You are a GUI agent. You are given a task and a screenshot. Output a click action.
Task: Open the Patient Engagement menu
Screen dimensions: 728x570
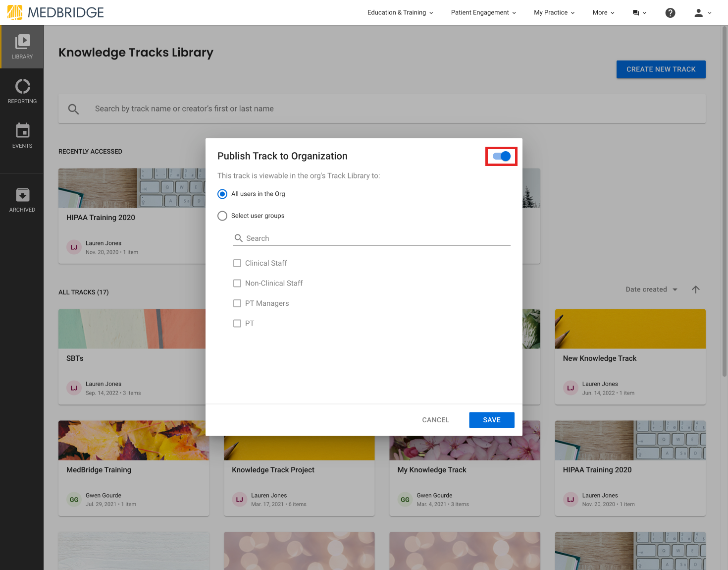pos(482,12)
